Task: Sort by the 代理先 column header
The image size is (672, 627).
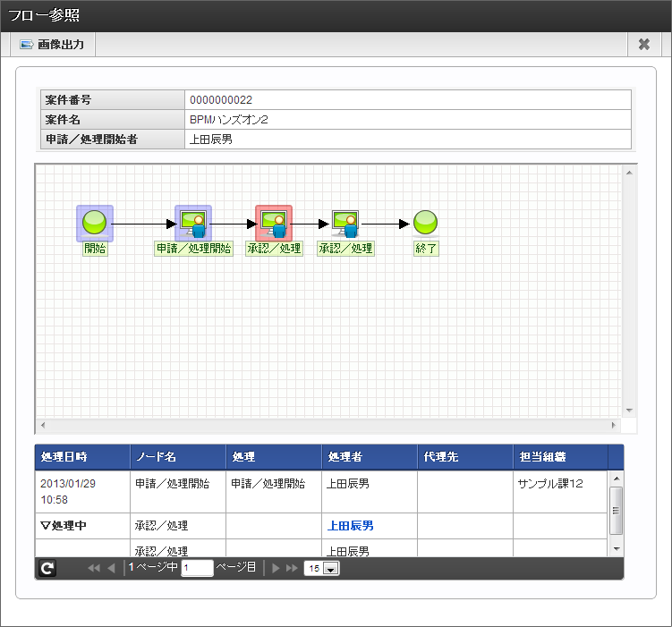Action: point(465,457)
